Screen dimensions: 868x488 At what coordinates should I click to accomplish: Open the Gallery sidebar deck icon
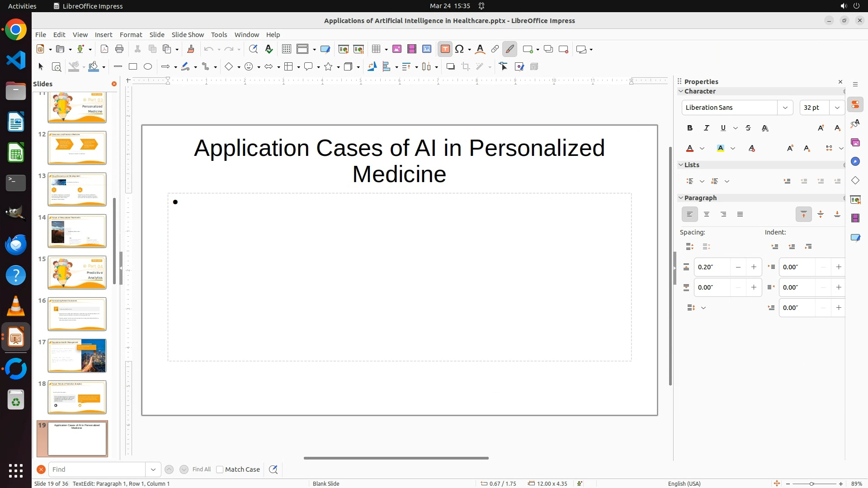pyautogui.click(x=855, y=143)
